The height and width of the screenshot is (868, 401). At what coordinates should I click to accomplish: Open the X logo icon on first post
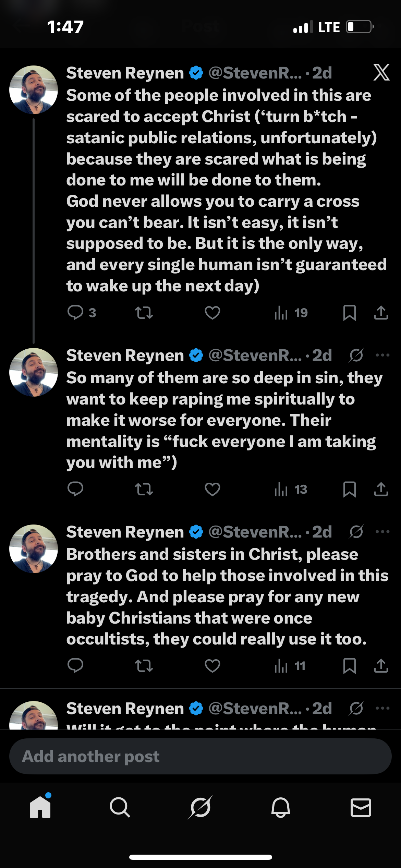[381, 73]
